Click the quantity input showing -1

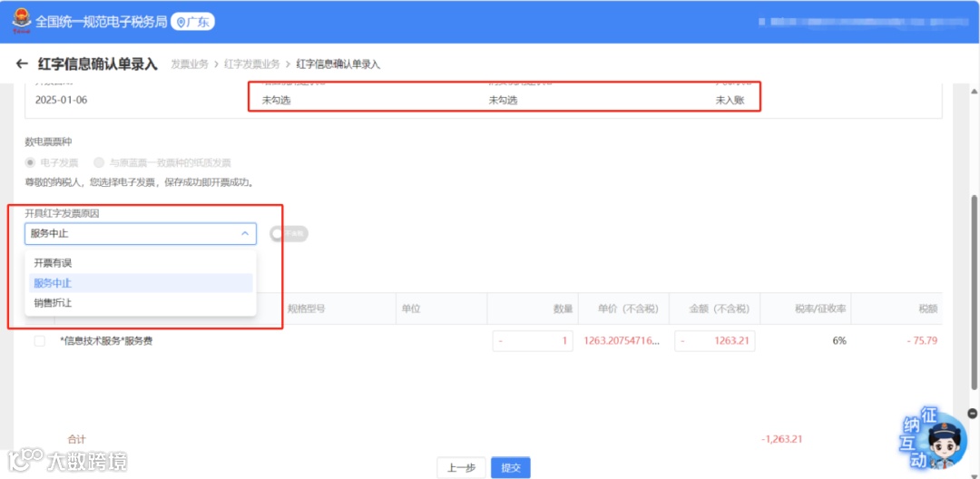click(533, 341)
